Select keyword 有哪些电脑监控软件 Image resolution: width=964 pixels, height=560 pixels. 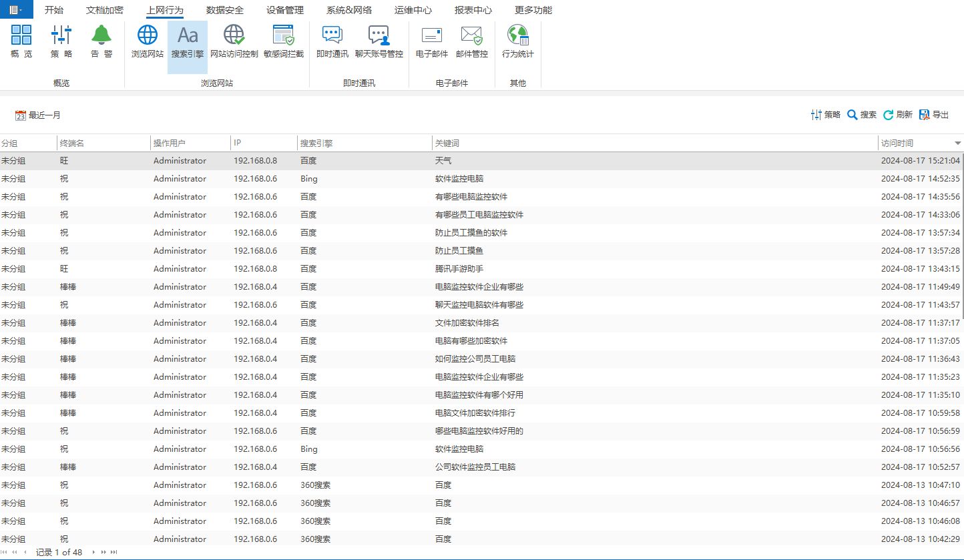(471, 197)
